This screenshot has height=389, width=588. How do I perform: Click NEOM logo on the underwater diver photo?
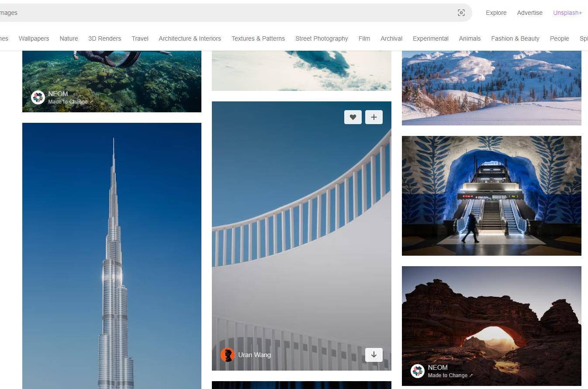click(x=38, y=97)
